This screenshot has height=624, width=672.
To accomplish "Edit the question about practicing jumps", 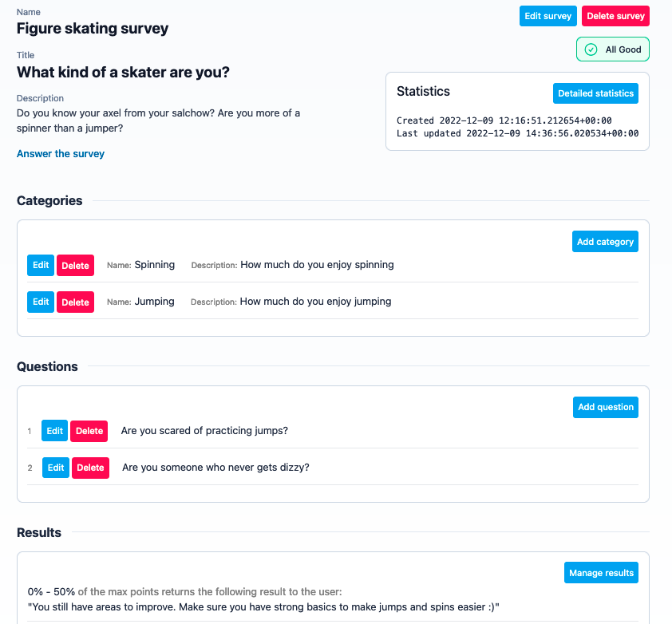I will (x=53, y=431).
